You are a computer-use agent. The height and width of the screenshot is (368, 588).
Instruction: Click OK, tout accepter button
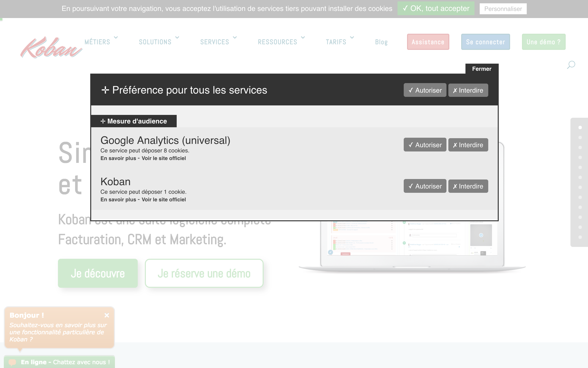[x=436, y=9]
